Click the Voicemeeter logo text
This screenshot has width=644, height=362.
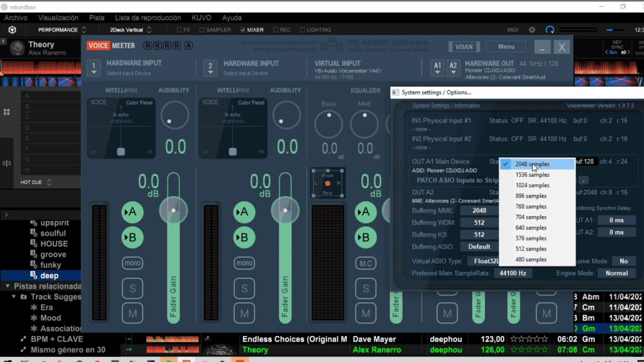111,45
